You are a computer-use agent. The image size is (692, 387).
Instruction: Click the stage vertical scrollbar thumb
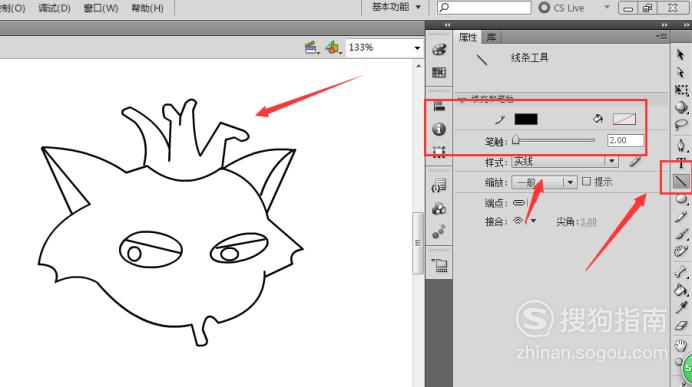[x=417, y=243]
